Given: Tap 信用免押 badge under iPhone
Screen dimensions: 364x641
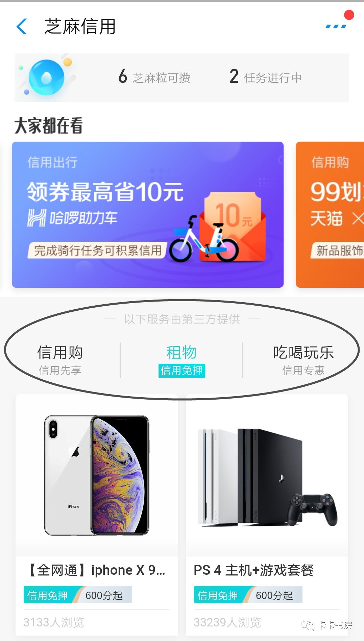Looking at the screenshot, I should (48, 595).
